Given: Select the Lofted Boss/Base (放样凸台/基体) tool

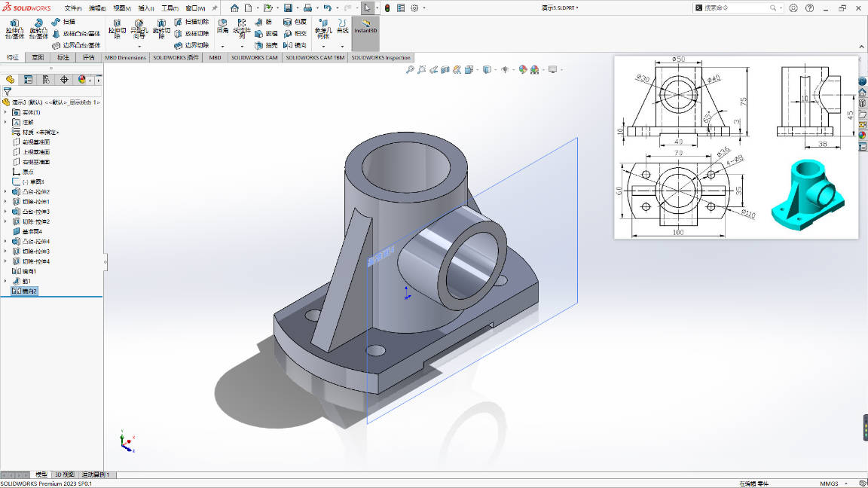Looking at the screenshot, I should point(76,34).
